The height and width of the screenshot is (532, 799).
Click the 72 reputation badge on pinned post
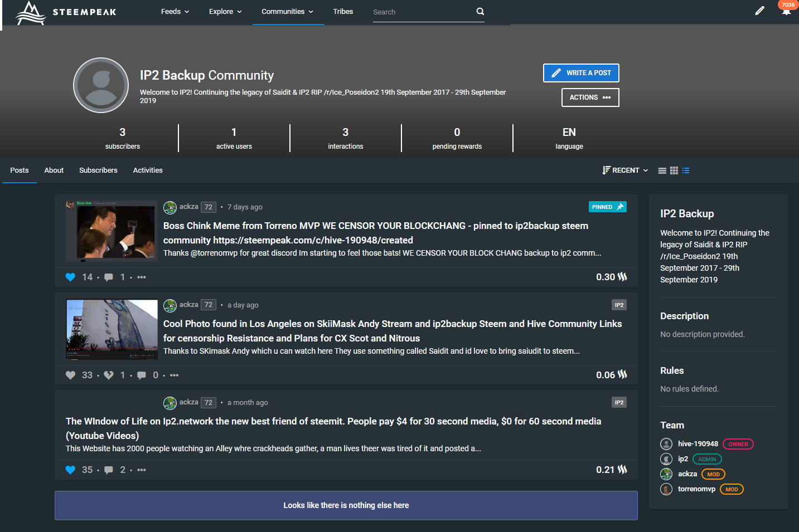click(x=209, y=207)
